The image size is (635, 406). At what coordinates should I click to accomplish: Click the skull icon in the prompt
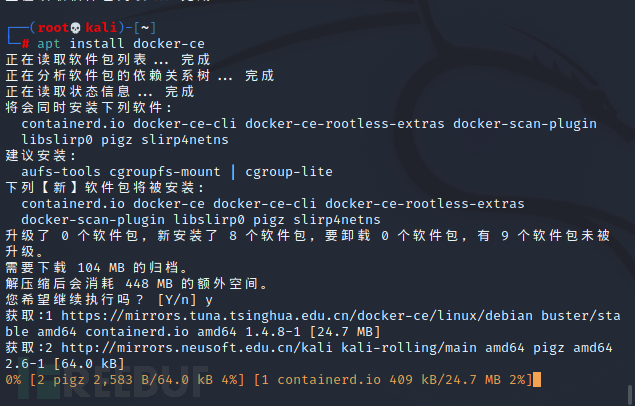(x=76, y=28)
